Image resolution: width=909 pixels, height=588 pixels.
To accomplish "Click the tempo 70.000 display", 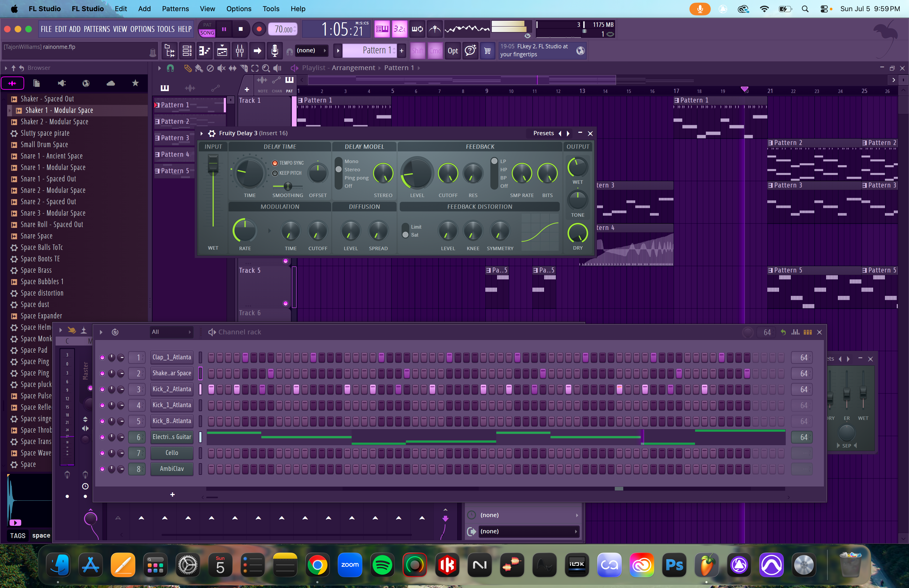I will click(283, 29).
